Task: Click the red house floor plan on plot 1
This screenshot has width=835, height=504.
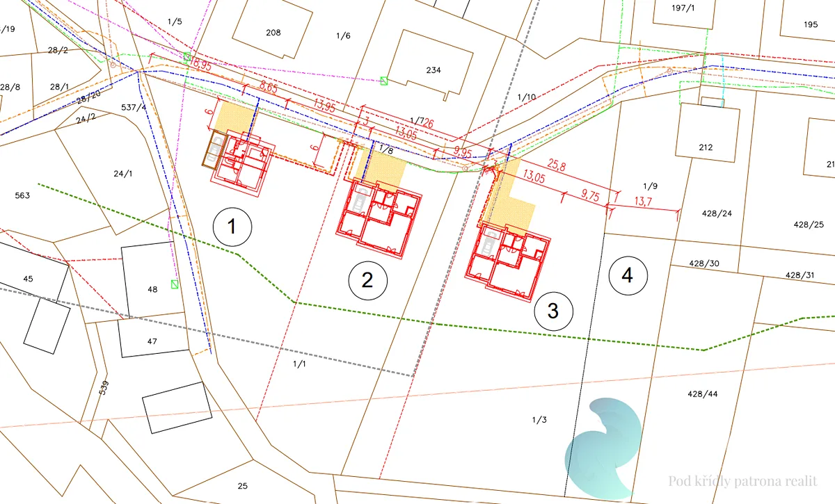Action: [243, 161]
